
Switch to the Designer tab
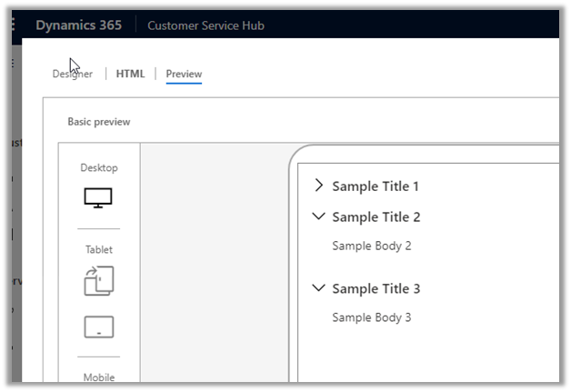point(72,74)
